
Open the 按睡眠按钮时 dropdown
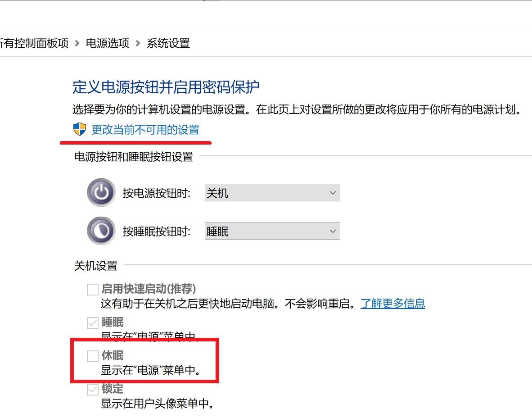[272, 231]
